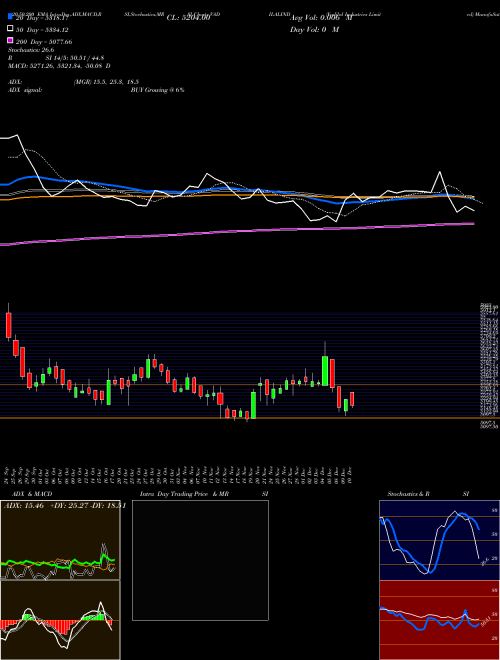Click the 'Stochastics: 26.6' readout
The image size is (500, 660).
pyautogui.click(x=31, y=50)
